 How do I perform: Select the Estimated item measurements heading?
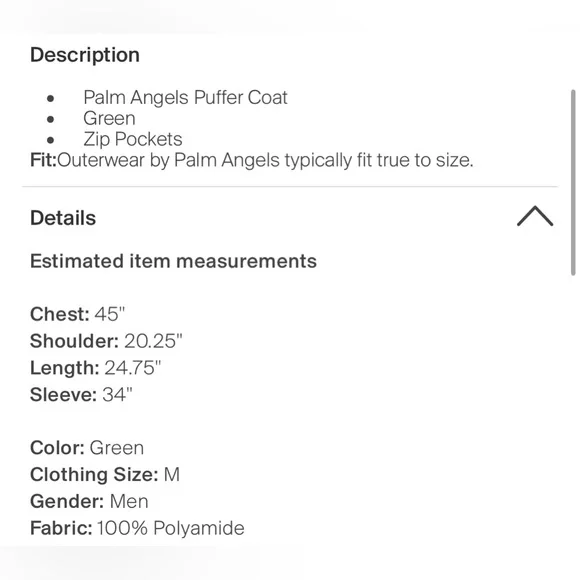[173, 261]
